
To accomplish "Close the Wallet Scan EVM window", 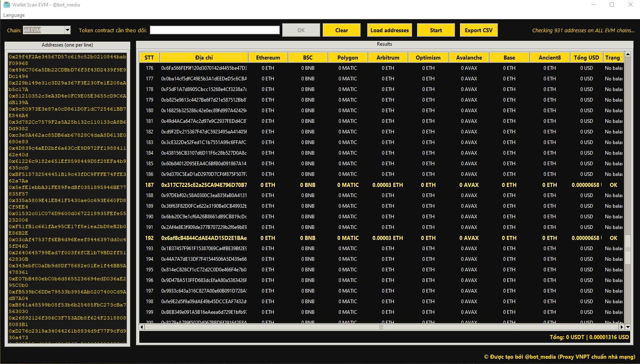I will 631,5.
